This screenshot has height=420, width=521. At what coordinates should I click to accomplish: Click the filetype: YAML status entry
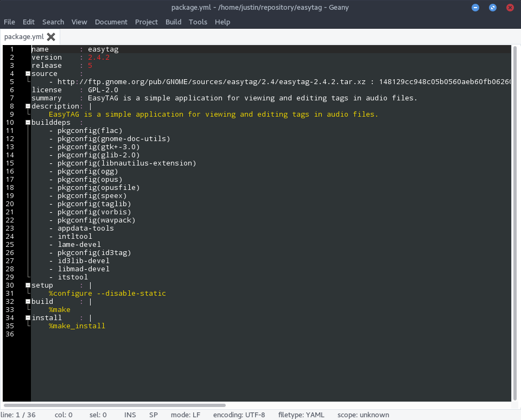coord(301,415)
